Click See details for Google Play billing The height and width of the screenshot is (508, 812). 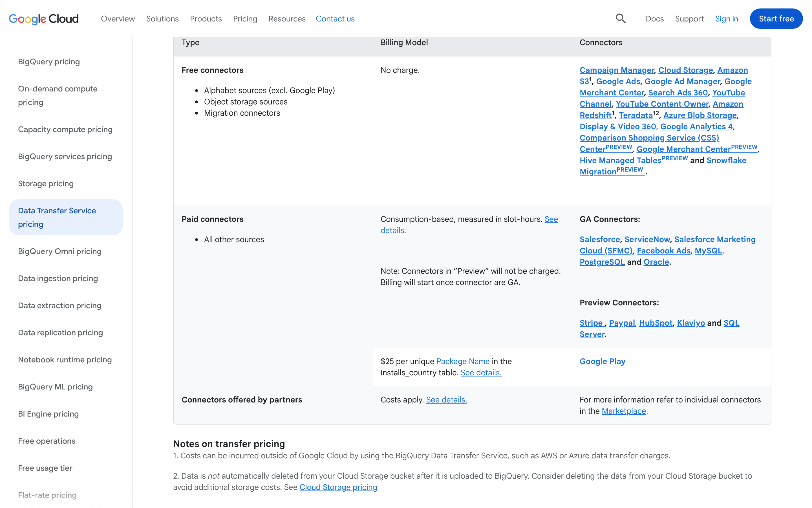click(x=481, y=373)
